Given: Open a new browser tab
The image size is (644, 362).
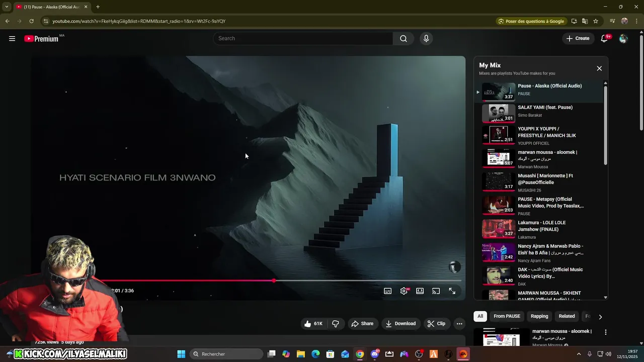Looking at the screenshot, I should point(98,7).
